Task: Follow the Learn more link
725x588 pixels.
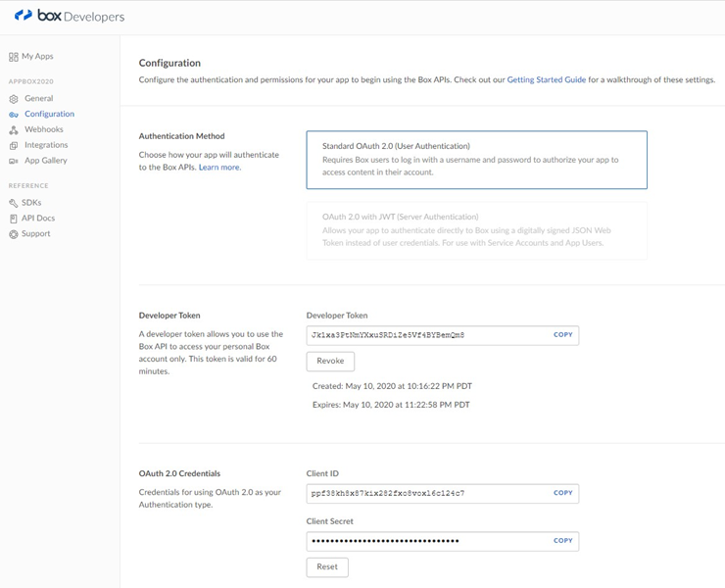Action: 219,168
